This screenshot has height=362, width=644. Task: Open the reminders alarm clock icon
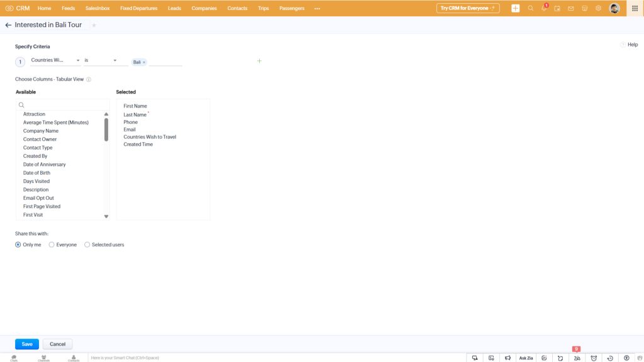[594, 358]
